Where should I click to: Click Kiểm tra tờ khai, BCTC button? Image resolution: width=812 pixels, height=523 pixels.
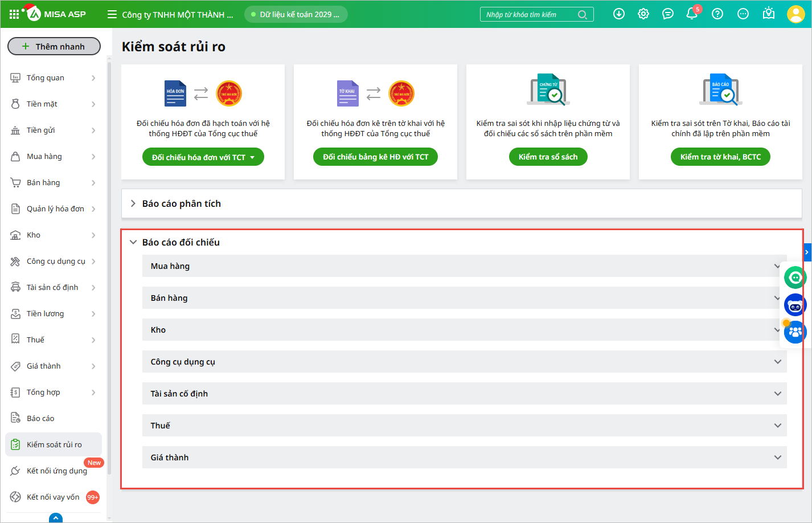pos(720,157)
